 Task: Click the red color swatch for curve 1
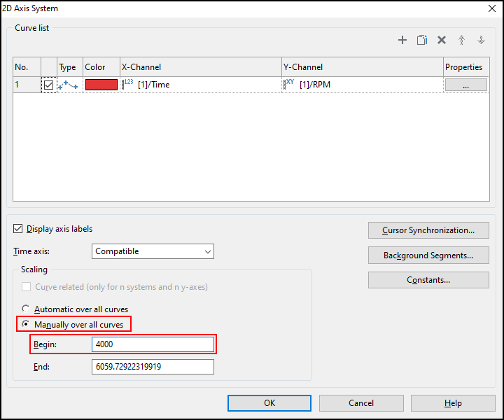[101, 85]
